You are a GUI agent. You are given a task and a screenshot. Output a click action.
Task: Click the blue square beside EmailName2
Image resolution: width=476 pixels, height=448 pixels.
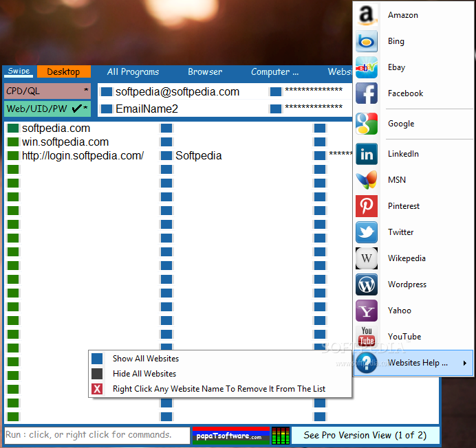tap(107, 109)
